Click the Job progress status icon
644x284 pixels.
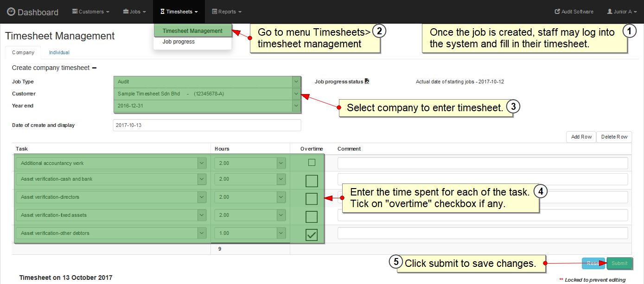point(367,82)
